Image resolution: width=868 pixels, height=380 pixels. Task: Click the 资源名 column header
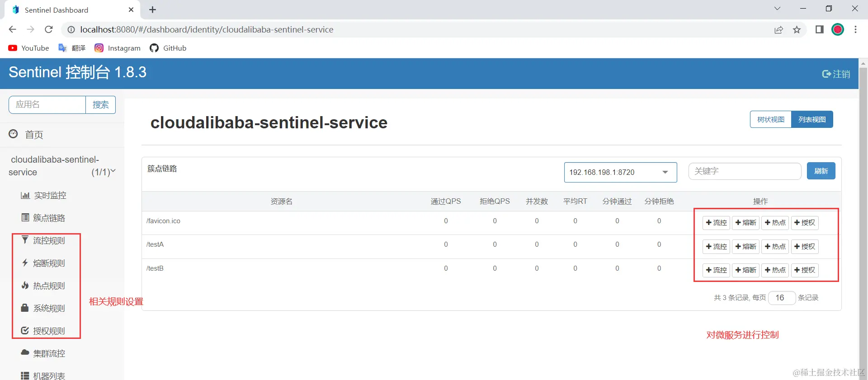pyautogui.click(x=282, y=202)
